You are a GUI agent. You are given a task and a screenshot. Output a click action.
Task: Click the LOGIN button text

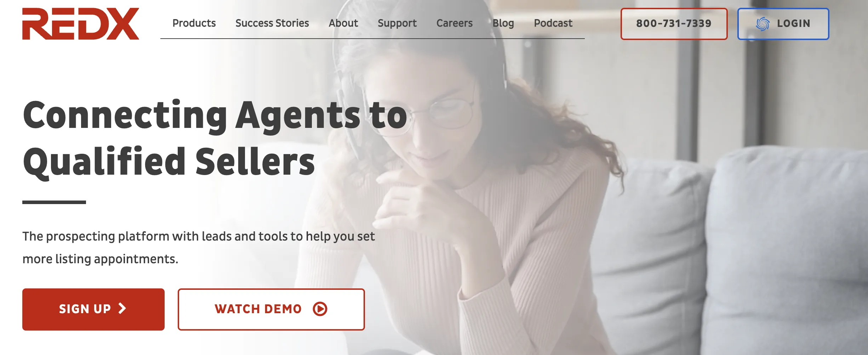tap(794, 24)
